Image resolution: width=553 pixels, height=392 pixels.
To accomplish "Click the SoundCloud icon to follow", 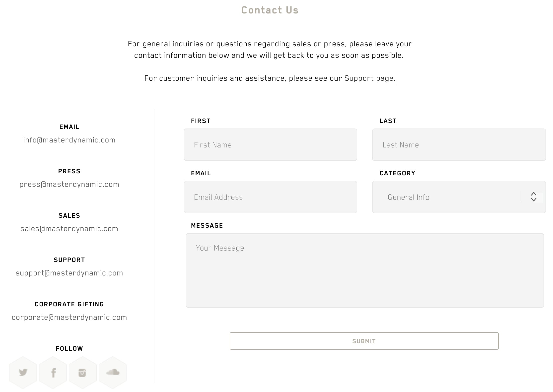I will point(113,373).
